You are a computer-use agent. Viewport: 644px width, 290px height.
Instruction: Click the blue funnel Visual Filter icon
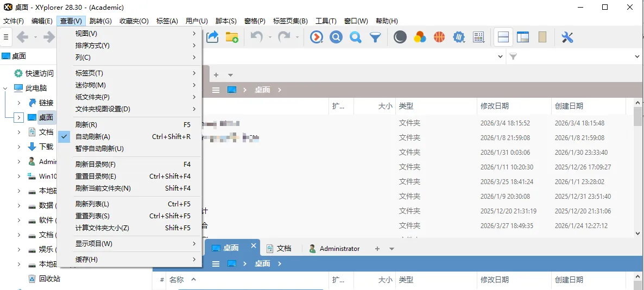pos(375,37)
